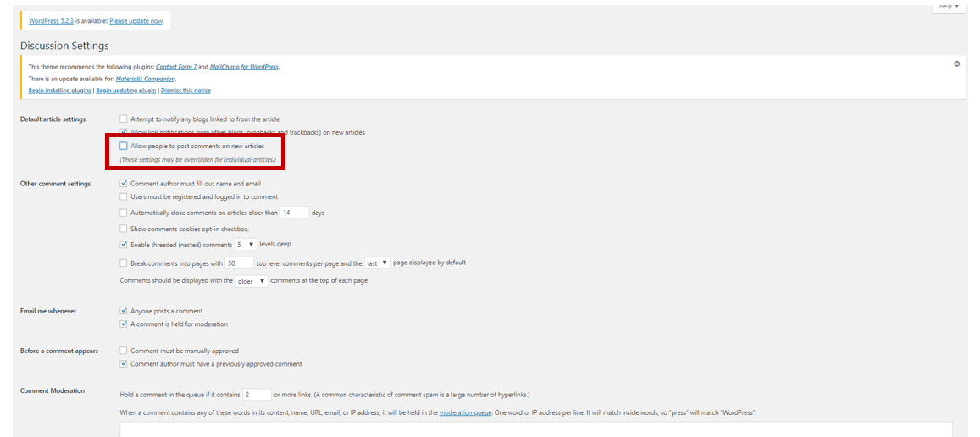Click the Other comment settings label
980x437 pixels.
pyautogui.click(x=55, y=184)
